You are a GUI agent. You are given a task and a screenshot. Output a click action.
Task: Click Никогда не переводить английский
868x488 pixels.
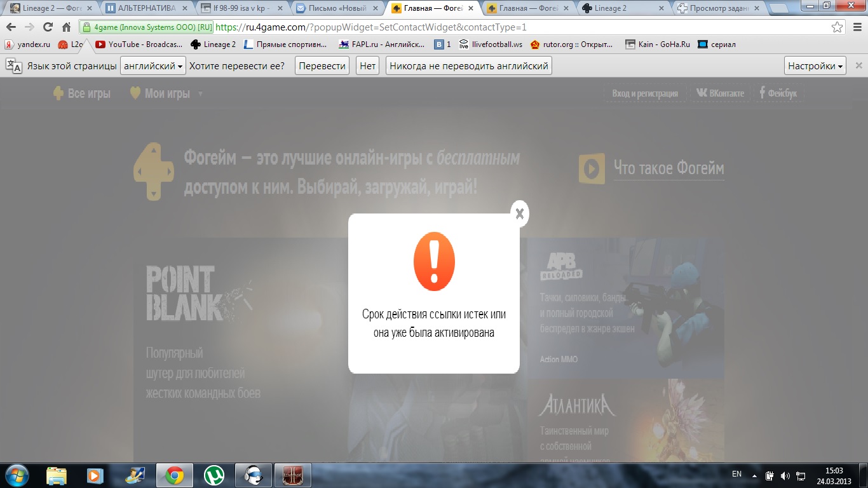(469, 65)
